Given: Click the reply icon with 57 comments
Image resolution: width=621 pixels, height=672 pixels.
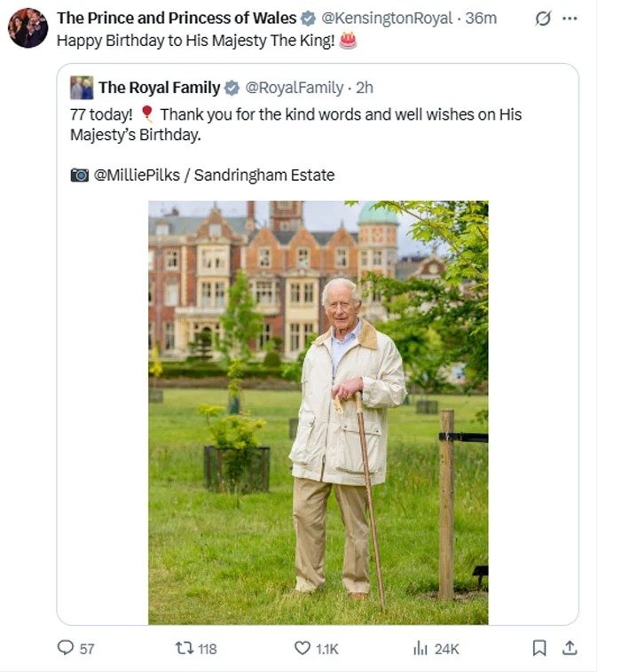Looking at the screenshot, I should coord(66,648).
